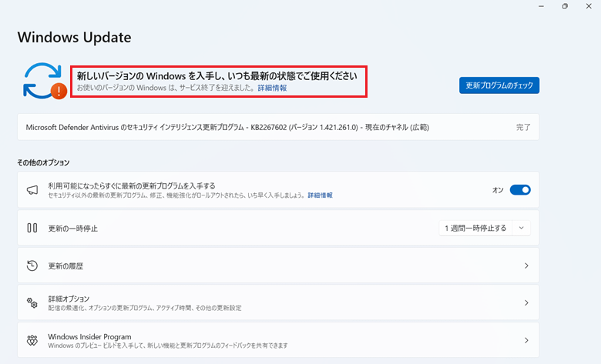
Task: Click the Windows Insider Program hearts icon
Action: tap(32, 340)
